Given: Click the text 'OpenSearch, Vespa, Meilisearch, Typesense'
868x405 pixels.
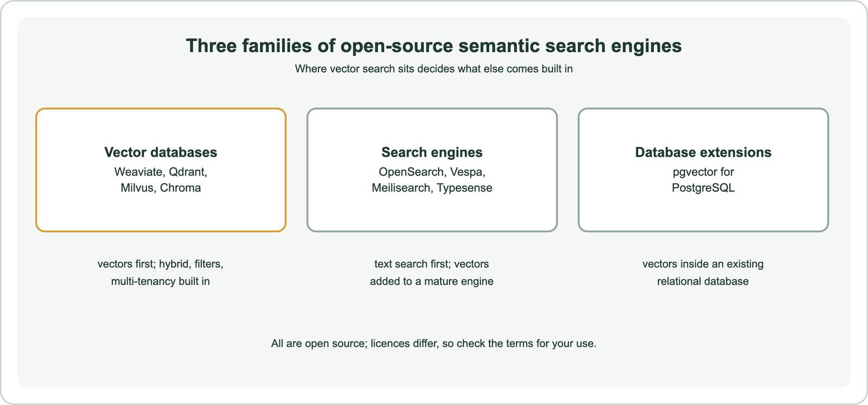Looking at the screenshot, I should [x=432, y=180].
